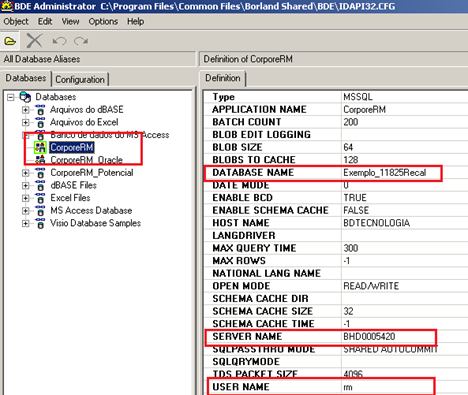Click the CorporeRM connected alias icon
This screenshot has height=395, width=468.
click(x=40, y=147)
